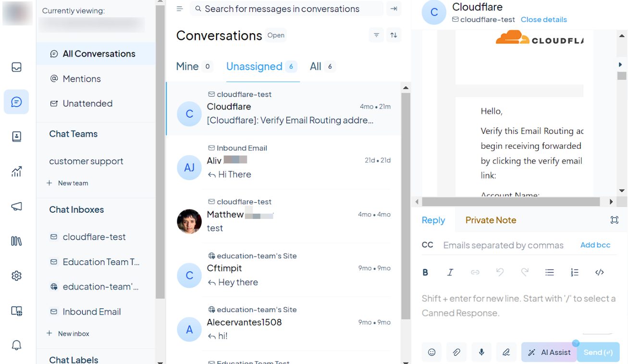Open the notifications bell icon
The width and height of the screenshot is (628, 364).
[16, 345]
